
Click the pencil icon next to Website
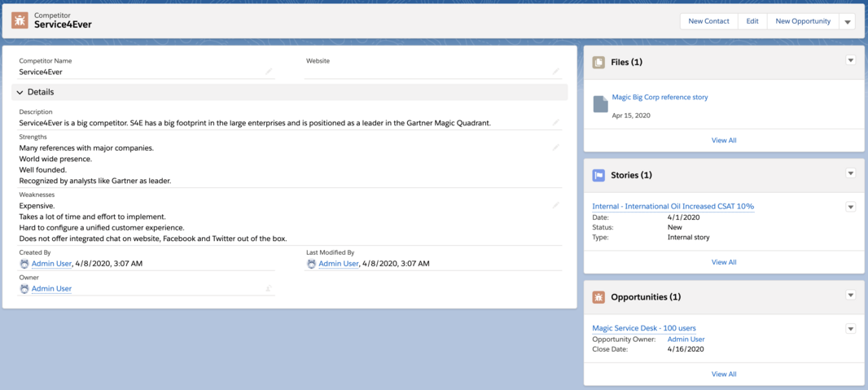tap(555, 72)
